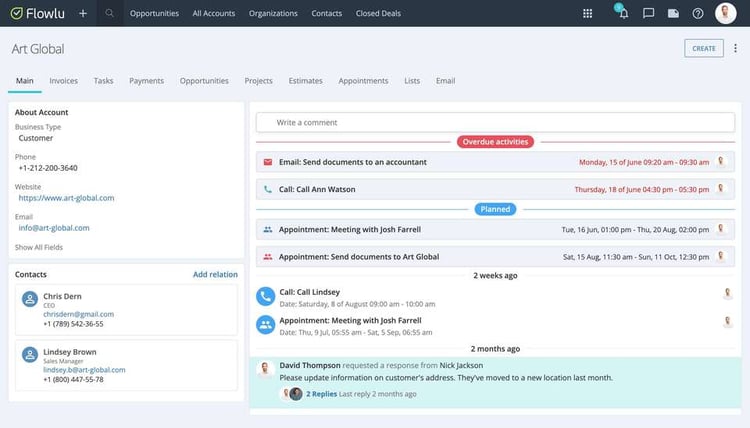Switch to the Invoices tab
The image size is (750, 428).
point(64,81)
